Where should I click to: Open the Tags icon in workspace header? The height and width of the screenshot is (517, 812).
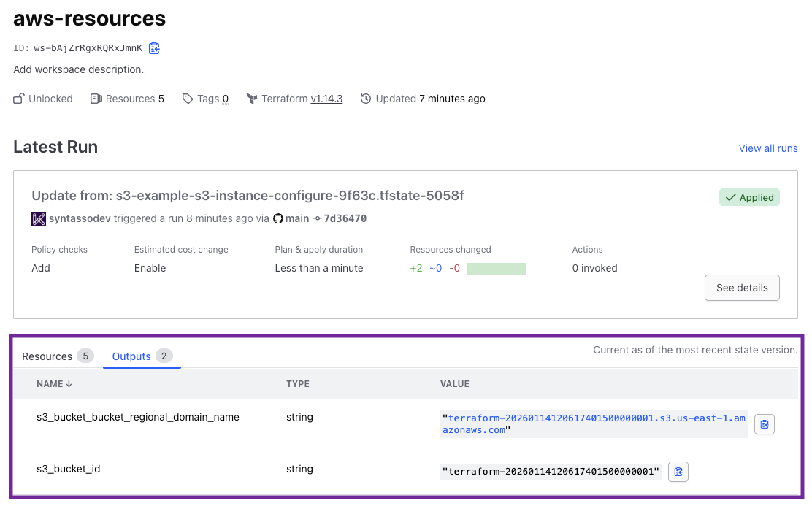pos(188,98)
